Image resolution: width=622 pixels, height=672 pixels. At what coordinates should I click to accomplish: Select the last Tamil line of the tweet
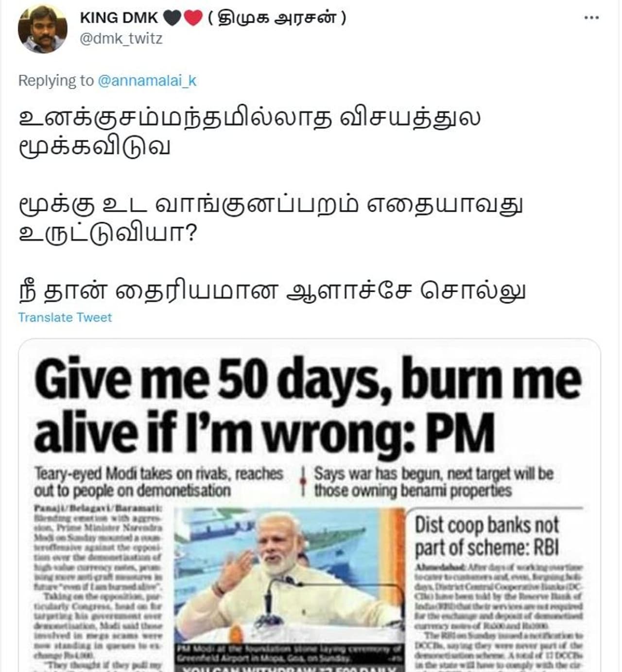click(x=272, y=291)
